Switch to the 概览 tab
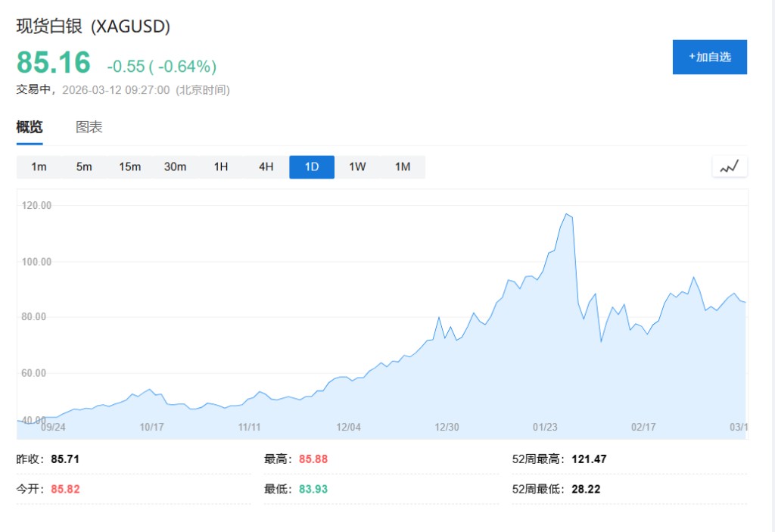The height and width of the screenshot is (532, 775). (30, 127)
